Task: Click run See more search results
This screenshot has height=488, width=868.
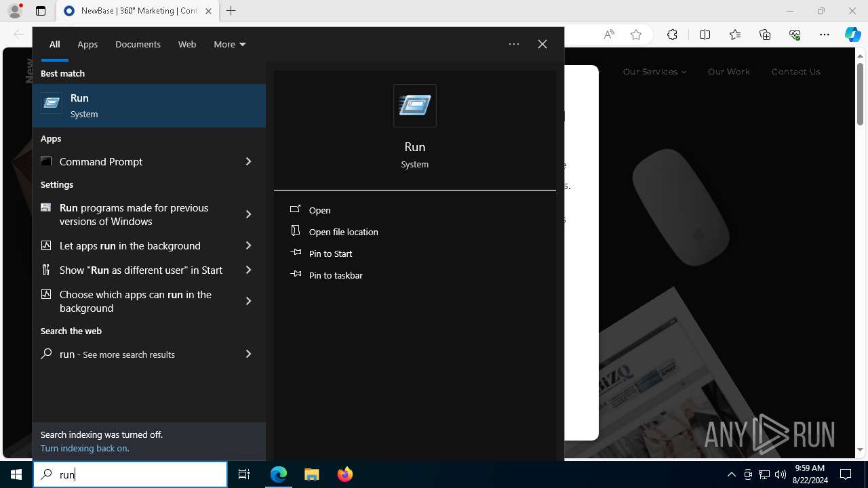Action: click(x=117, y=354)
